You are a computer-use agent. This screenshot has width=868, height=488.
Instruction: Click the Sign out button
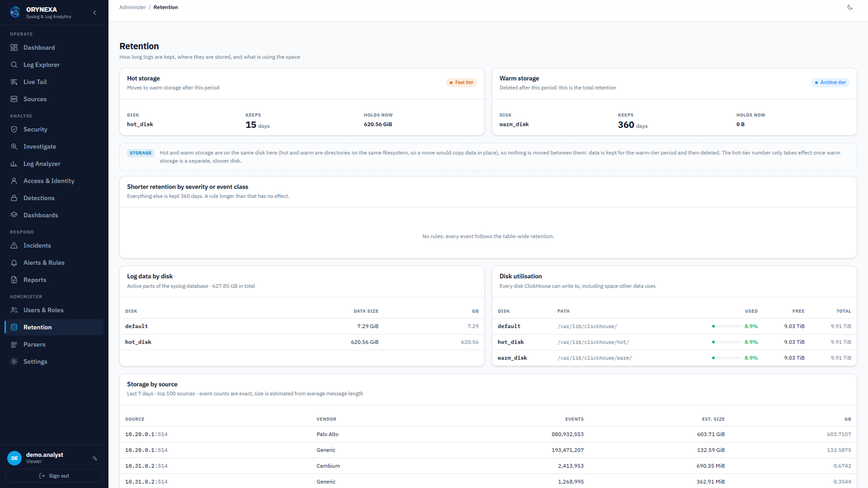coord(54,476)
